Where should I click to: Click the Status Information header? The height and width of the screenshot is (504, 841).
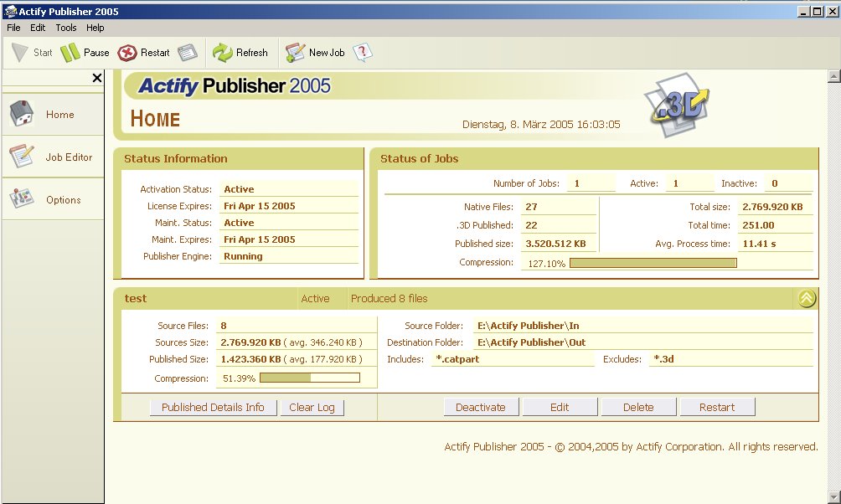tap(175, 159)
